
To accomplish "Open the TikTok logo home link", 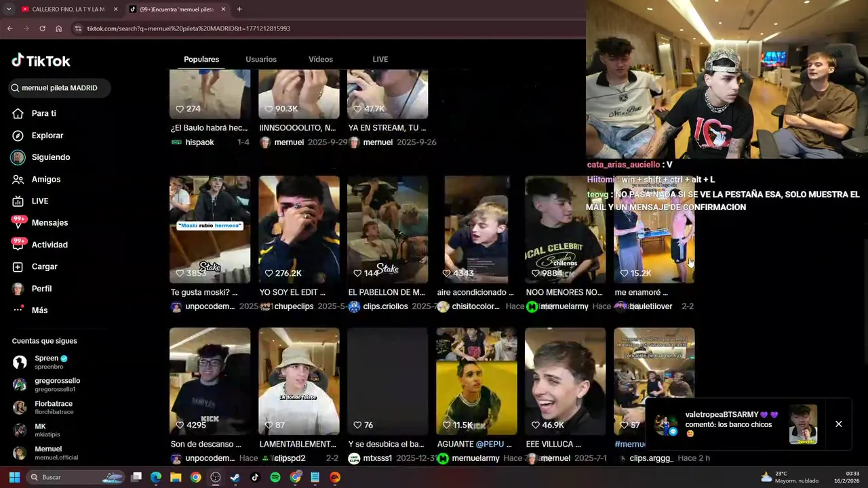I will (41, 61).
